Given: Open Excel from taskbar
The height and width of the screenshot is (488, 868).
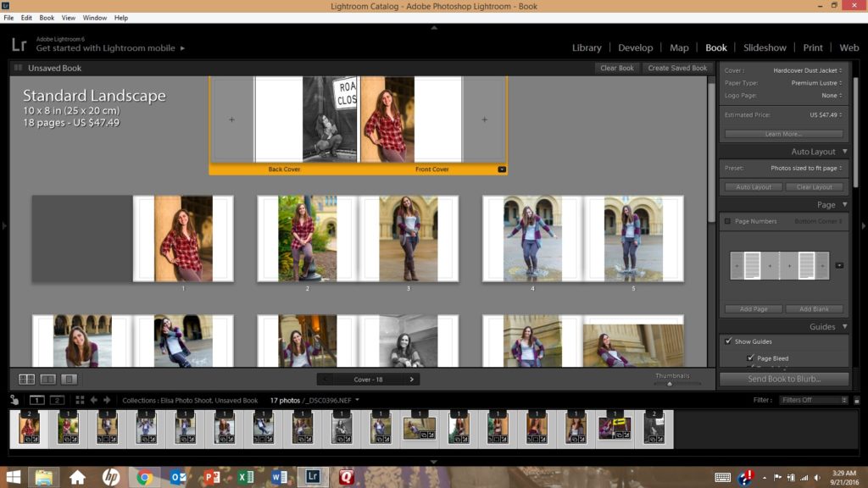Looking at the screenshot, I should click(246, 477).
